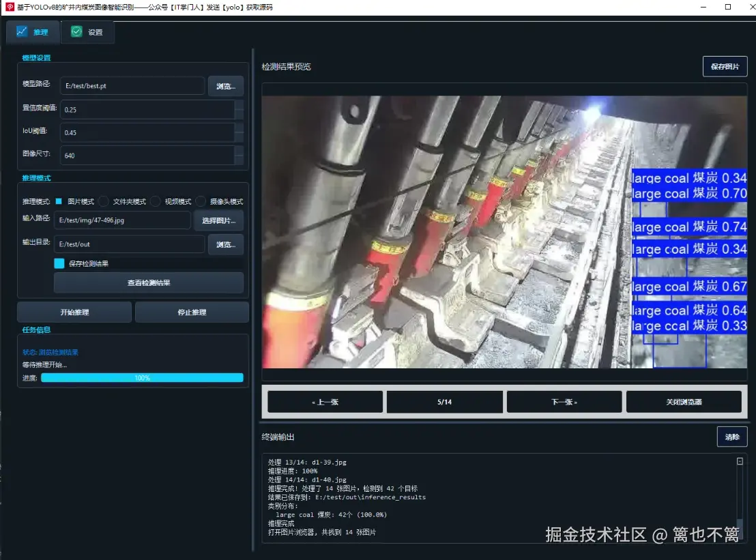Image resolution: width=756 pixels, height=560 pixels.
Task: Click 浏览 button next to output directory
Action: click(x=226, y=245)
